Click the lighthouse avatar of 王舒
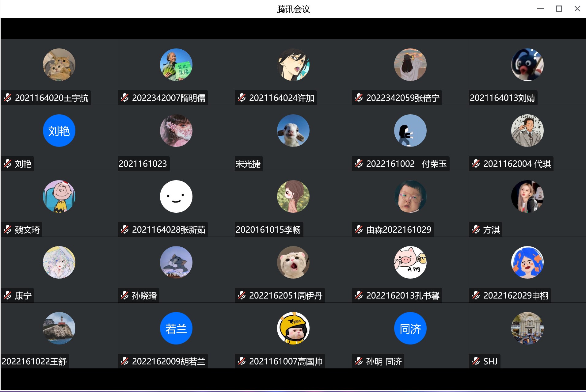The height and width of the screenshot is (392, 586). [59, 328]
